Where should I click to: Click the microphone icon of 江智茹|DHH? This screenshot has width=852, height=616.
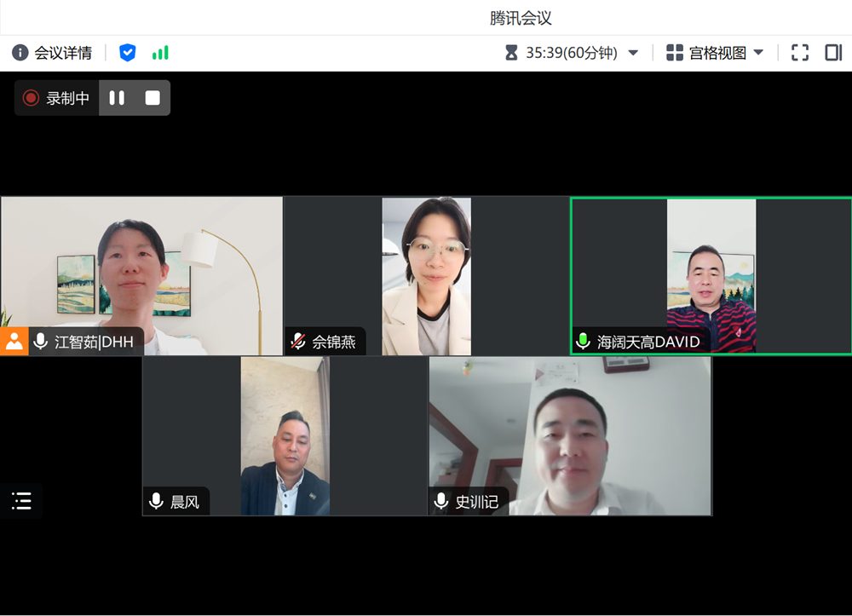tap(41, 341)
